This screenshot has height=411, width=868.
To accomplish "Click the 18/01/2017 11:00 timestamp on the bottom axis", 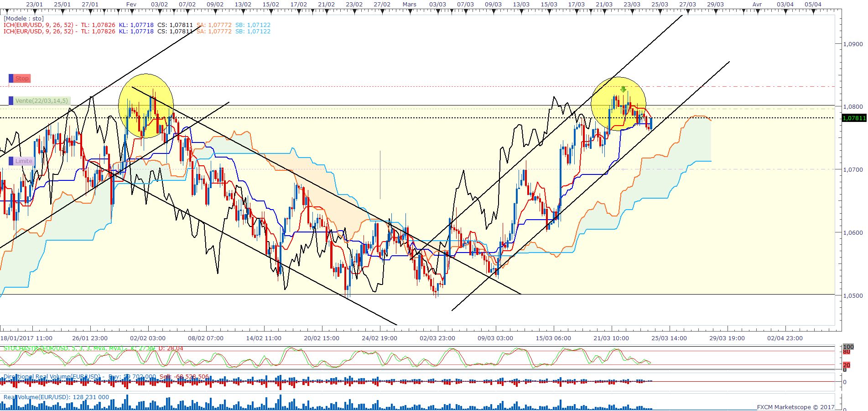I will [x=26, y=338].
